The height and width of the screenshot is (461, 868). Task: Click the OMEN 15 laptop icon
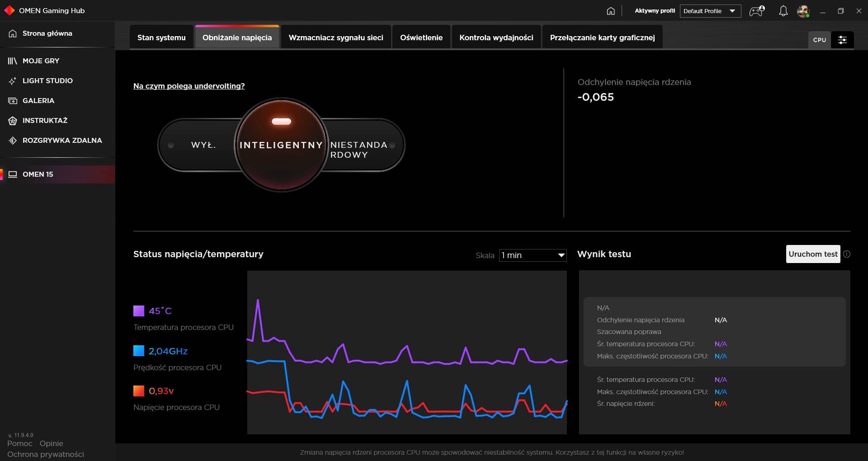(13, 174)
